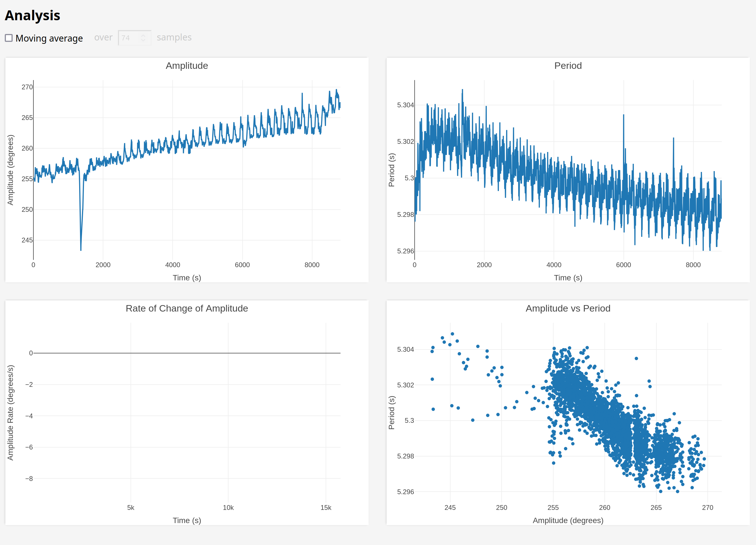
Task: Click the 5.296 tick on scatter plot y-axis
Action: pos(405,492)
